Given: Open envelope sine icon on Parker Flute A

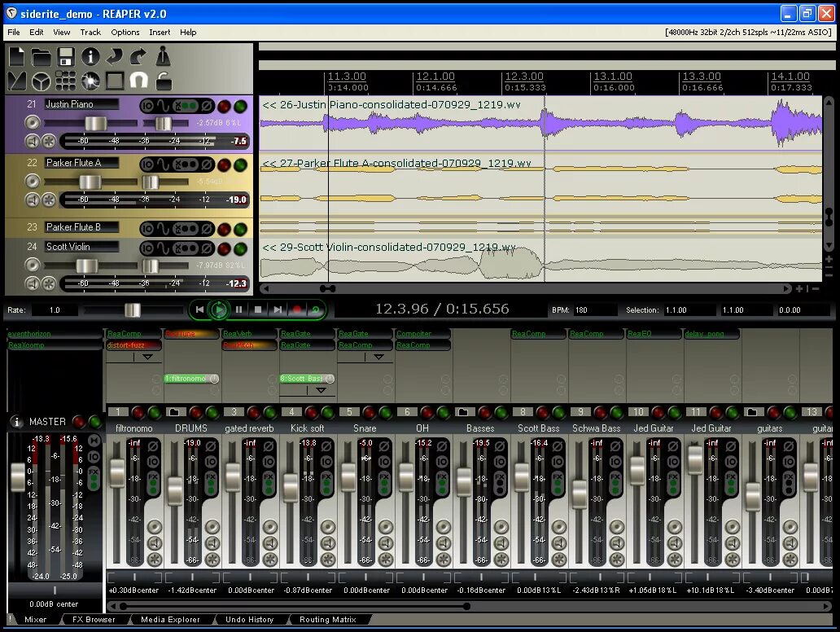Looking at the screenshot, I should (163, 165).
